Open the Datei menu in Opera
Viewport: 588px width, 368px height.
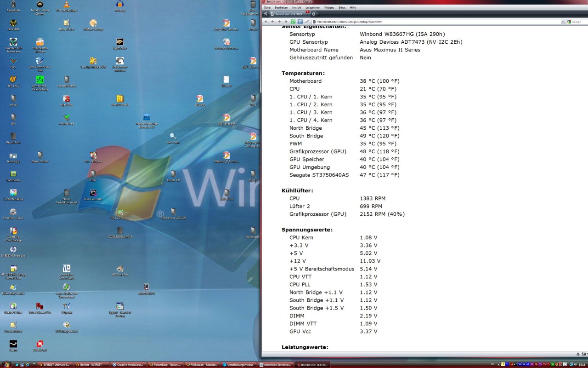(x=267, y=7)
